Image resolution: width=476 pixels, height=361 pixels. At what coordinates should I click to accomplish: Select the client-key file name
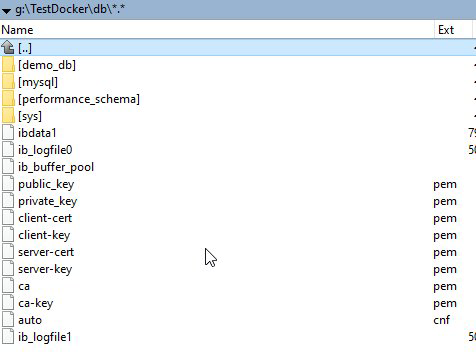click(44, 235)
